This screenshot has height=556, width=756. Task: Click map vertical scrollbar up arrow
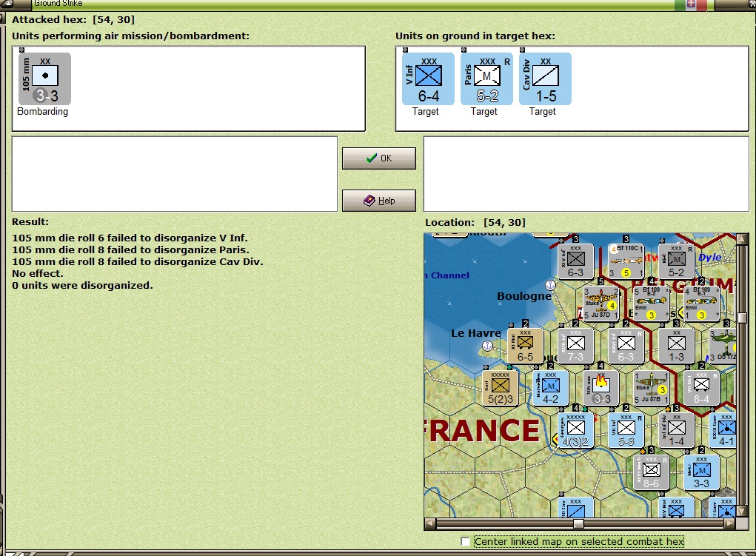tap(742, 239)
